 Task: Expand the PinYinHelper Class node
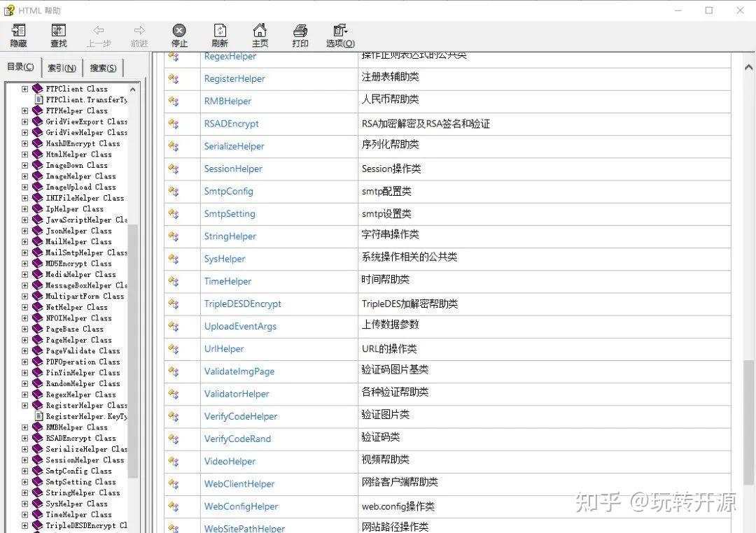(24, 373)
